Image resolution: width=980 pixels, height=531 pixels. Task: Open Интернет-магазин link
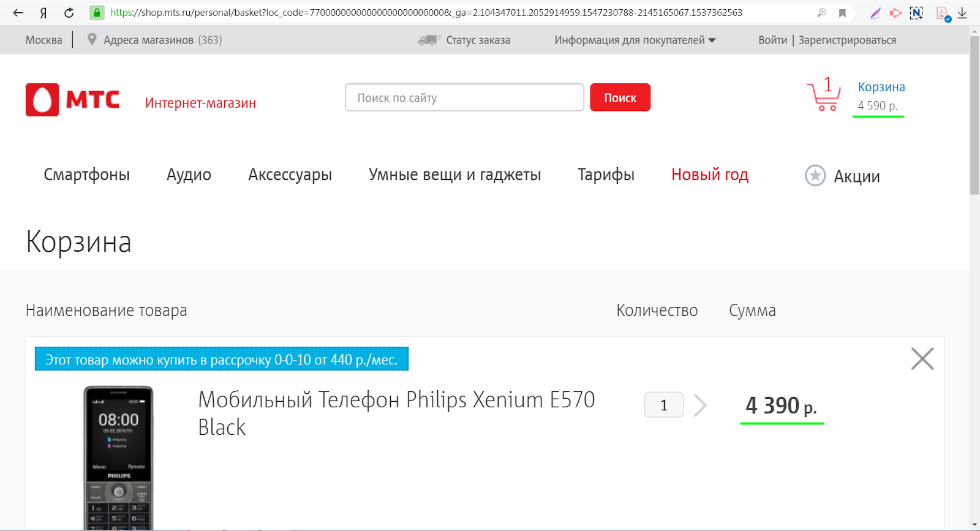(x=200, y=103)
